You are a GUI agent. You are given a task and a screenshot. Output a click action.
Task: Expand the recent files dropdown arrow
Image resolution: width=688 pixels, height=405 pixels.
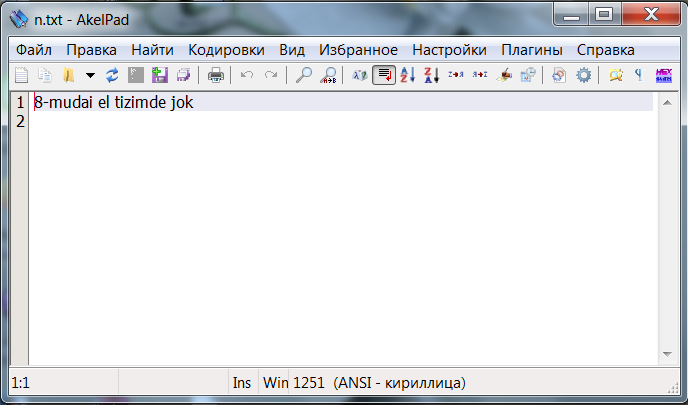coord(90,75)
